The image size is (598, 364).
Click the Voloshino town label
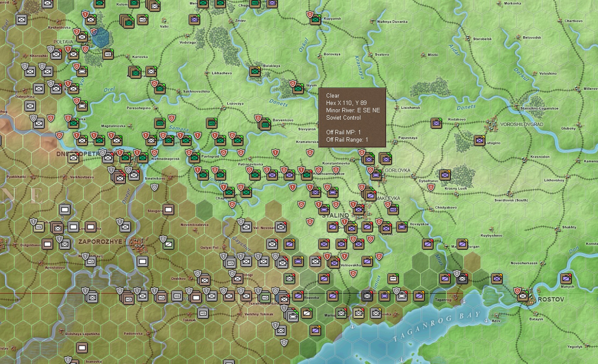[x=548, y=73]
